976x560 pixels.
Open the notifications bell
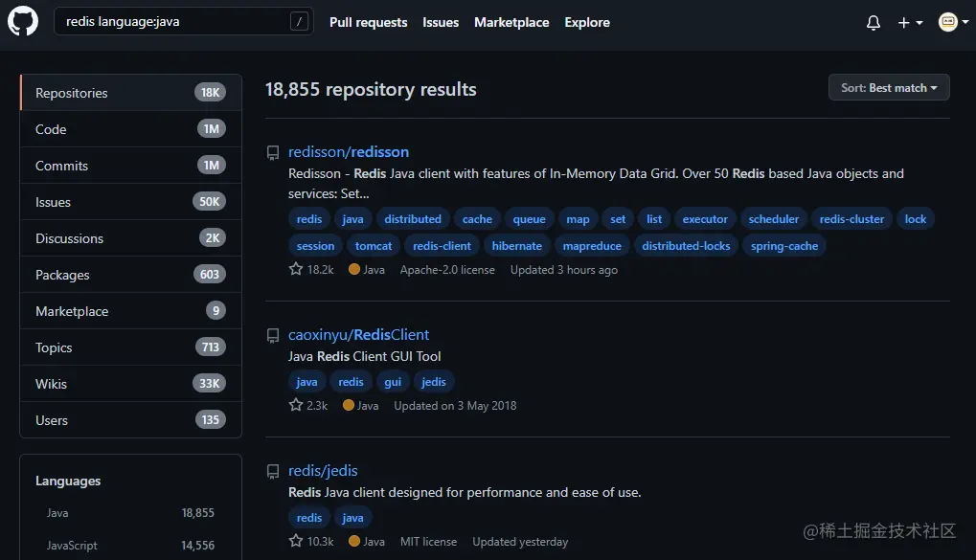(874, 23)
